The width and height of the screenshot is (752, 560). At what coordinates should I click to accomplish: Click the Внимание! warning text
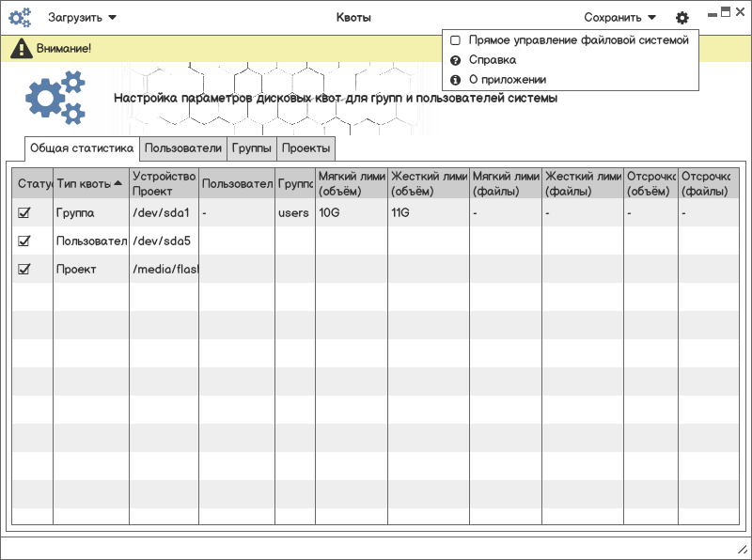tap(64, 49)
